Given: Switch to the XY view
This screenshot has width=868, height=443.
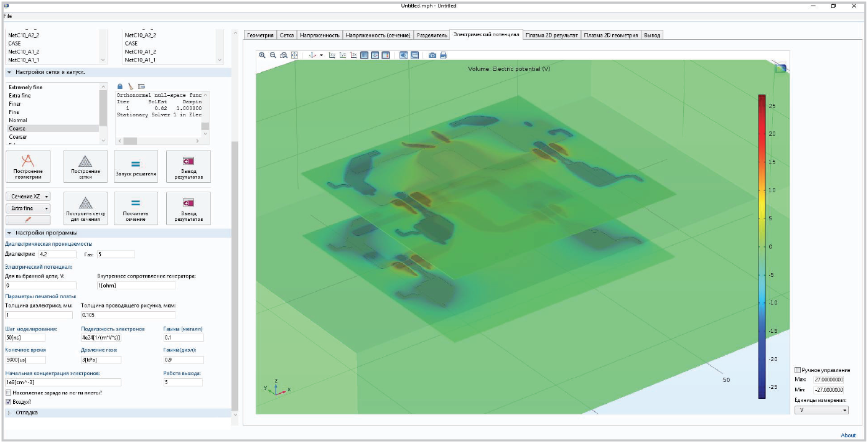Looking at the screenshot, I should coord(332,55).
